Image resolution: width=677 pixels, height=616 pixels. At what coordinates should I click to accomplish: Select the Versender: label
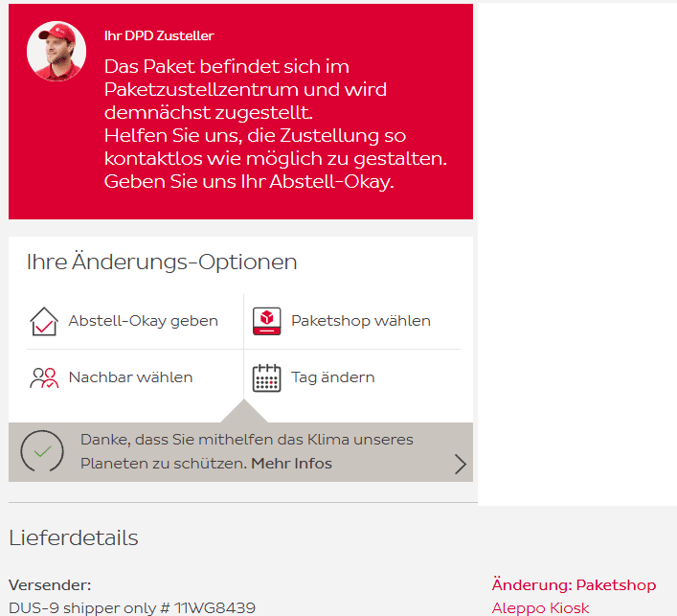pos(50,585)
